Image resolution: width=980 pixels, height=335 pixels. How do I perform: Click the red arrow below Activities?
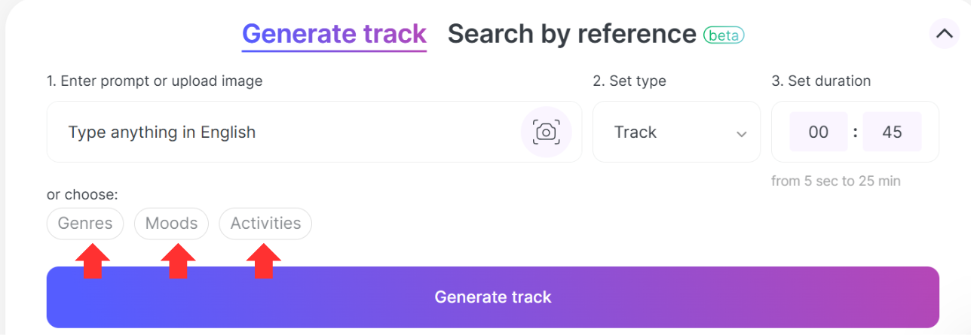[264, 260]
